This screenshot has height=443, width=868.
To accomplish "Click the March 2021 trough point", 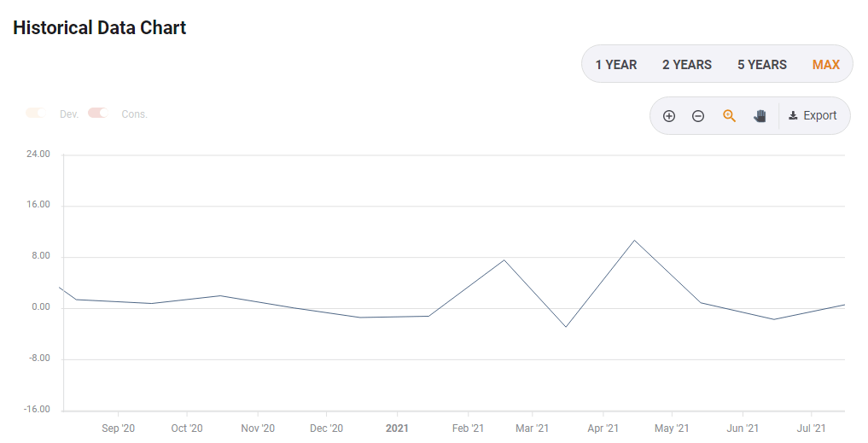I will (x=566, y=327).
